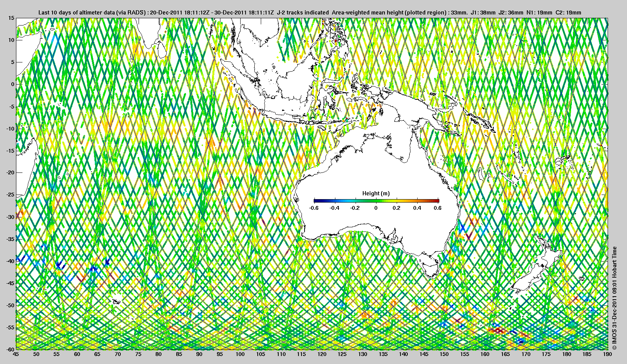Click latitude label '-55' on the left axis

[10, 327]
